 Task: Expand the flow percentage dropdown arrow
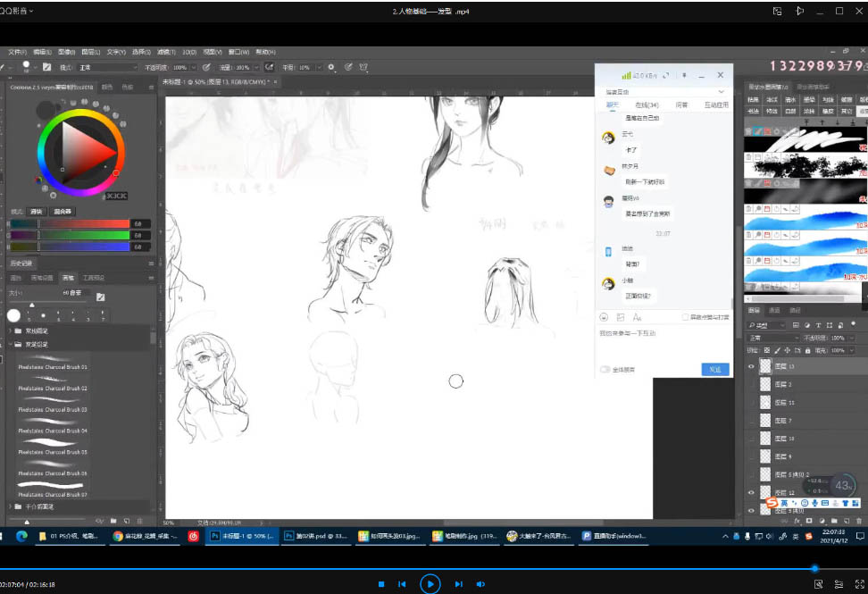[255, 68]
